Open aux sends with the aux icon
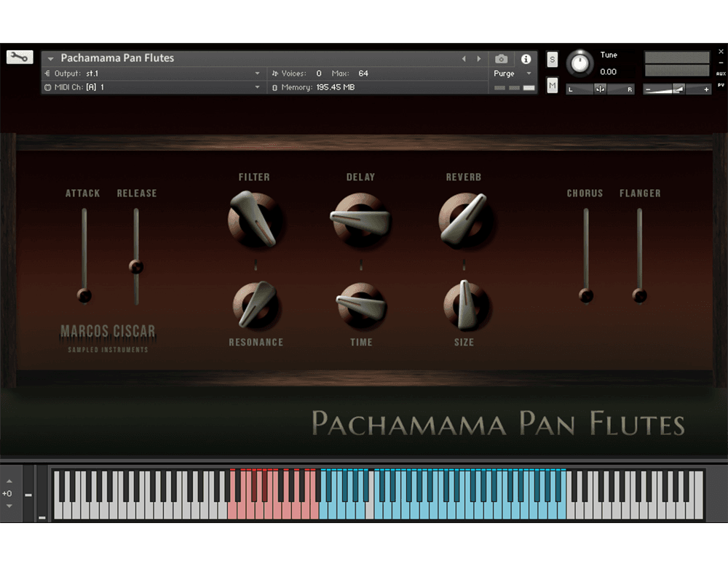Image resolution: width=728 pixels, height=566 pixels. [720, 73]
